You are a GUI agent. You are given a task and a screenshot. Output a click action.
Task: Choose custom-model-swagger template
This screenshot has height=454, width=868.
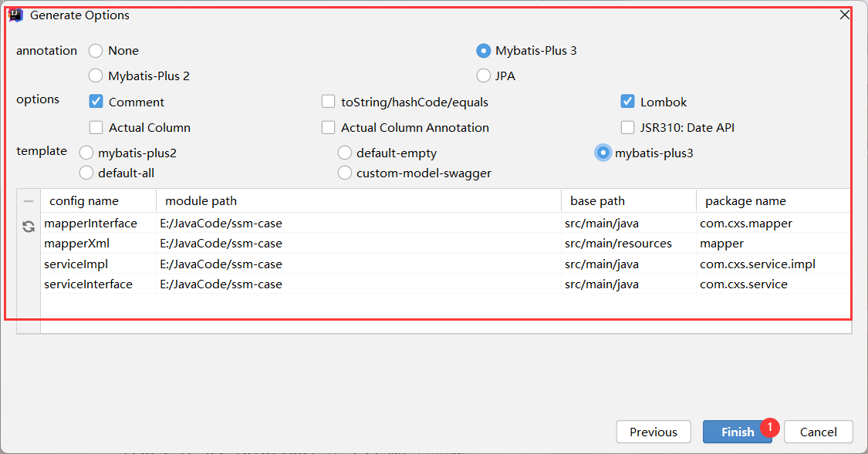(x=344, y=173)
